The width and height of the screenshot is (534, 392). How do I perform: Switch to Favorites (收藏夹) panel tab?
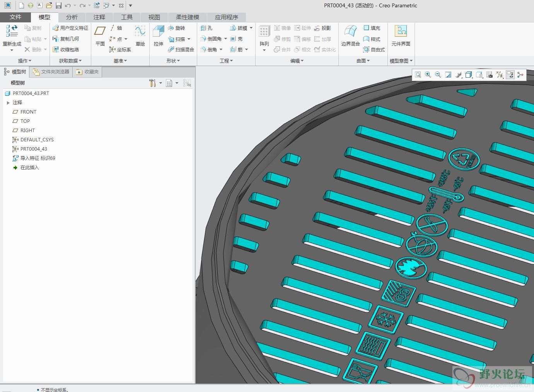[87, 72]
